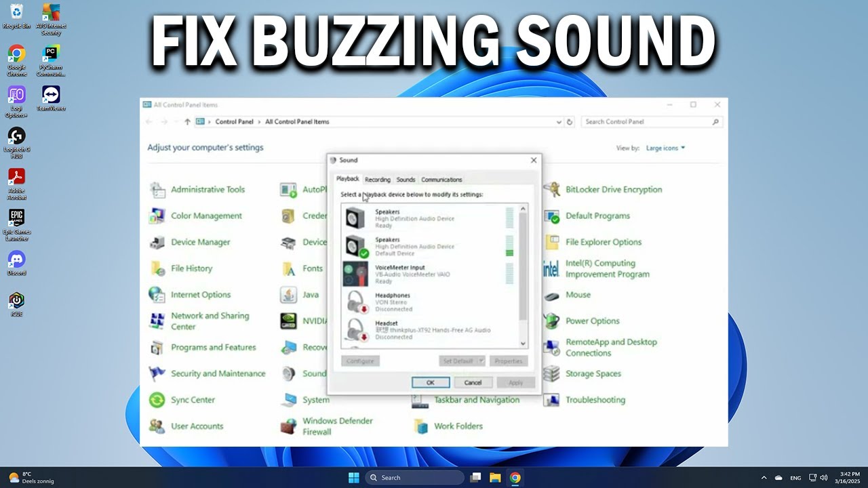Image resolution: width=868 pixels, height=488 pixels.
Task: Open the Epic Games Launcher shortcut
Action: click(x=16, y=225)
